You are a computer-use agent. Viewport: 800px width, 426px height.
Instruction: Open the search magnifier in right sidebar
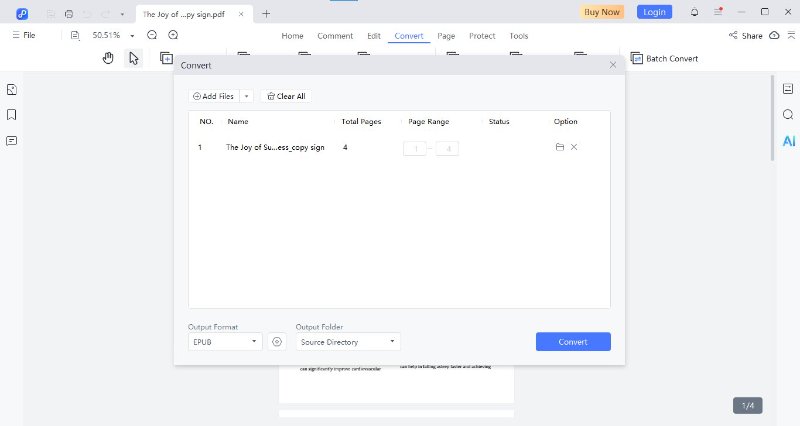click(788, 114)
